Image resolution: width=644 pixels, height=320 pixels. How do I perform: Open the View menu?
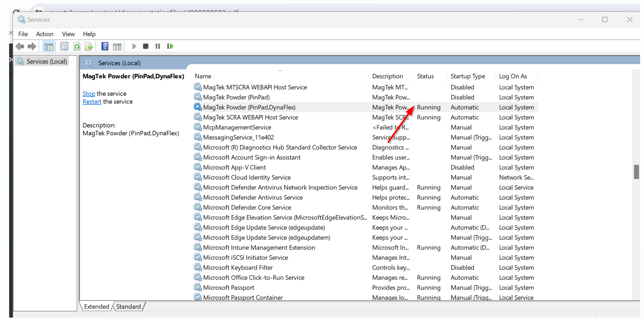click(x=68, y=34)
